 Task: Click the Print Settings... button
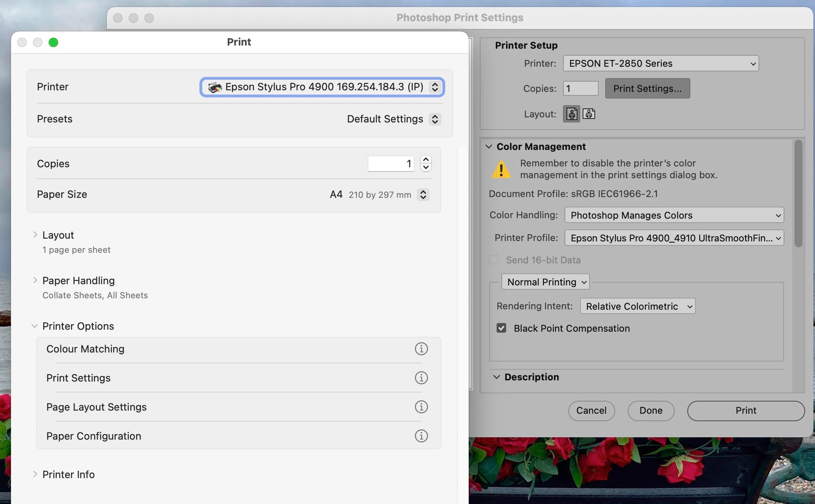coord(647,88)
